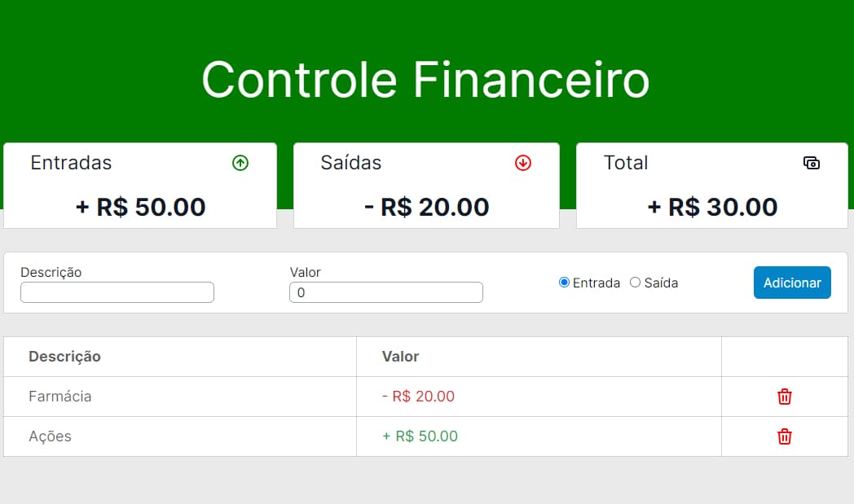
Task: Delete the Ações entry with its trash icon
Action: 784,436
